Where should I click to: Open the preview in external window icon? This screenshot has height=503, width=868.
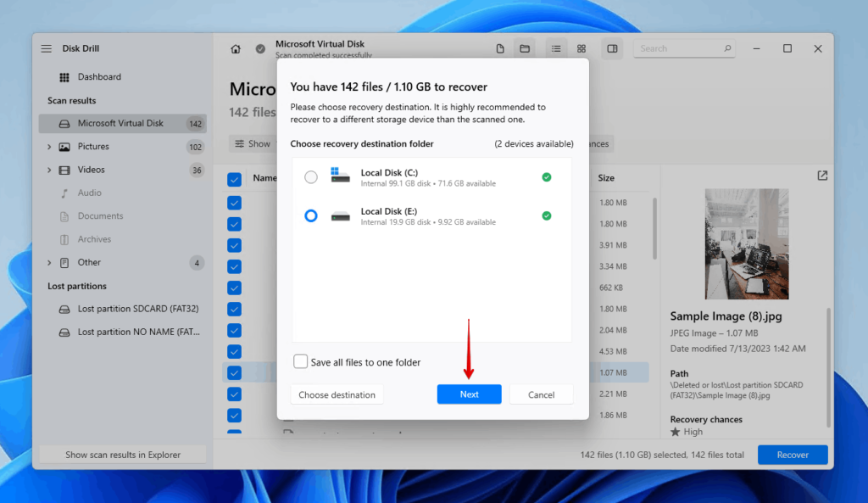click(x=821, y=175)
